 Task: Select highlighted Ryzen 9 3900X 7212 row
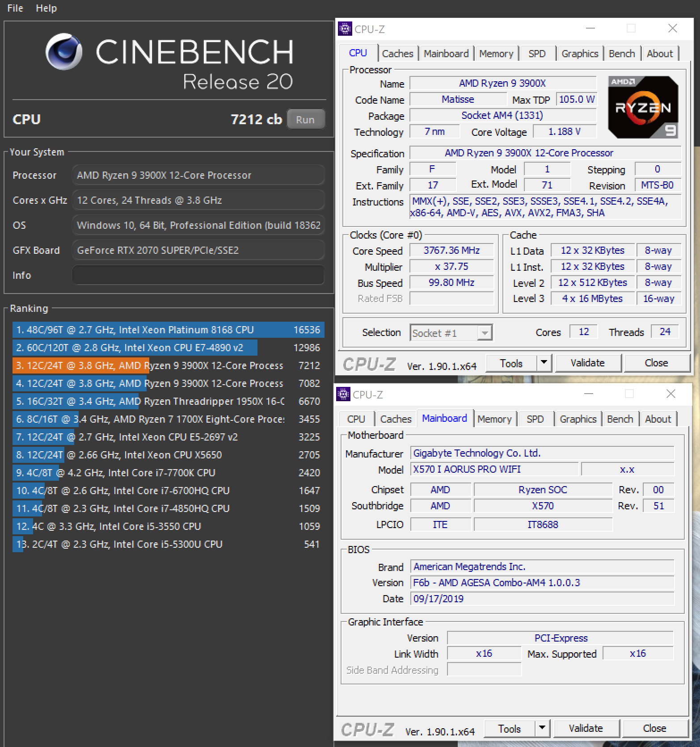[x=169, y=365]
